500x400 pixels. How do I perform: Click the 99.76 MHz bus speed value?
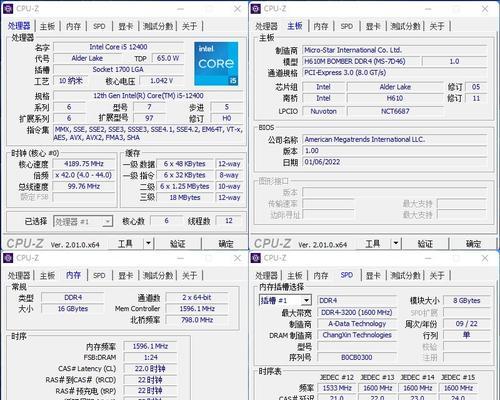pyautogui.click(x=84, y=186)
